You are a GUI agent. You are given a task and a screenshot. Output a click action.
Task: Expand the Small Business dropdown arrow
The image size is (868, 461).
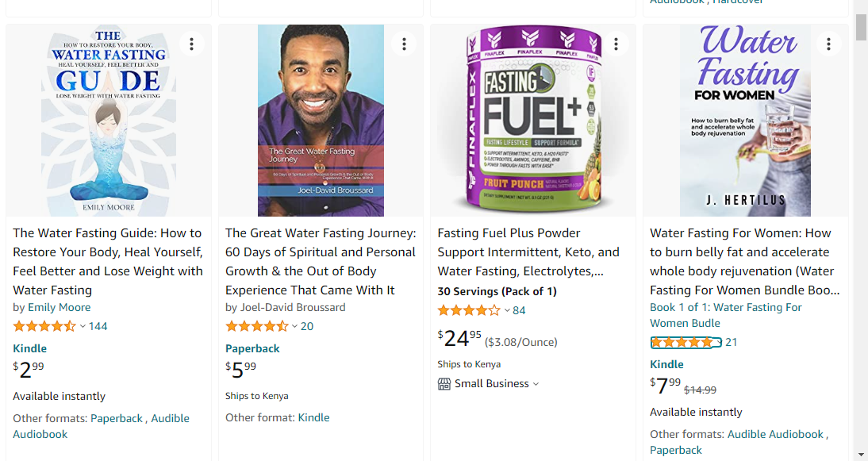coord(536,384)
